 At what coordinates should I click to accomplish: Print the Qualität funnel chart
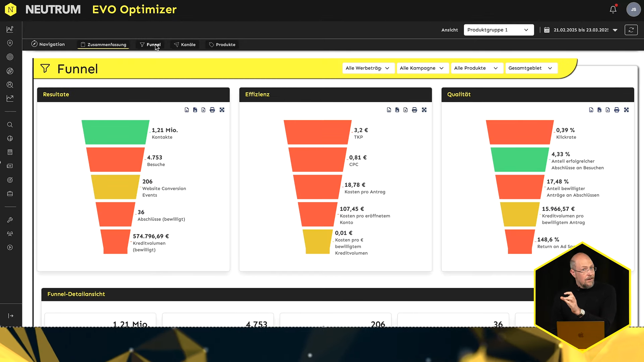pyautogui.click(x=617, y=110)
